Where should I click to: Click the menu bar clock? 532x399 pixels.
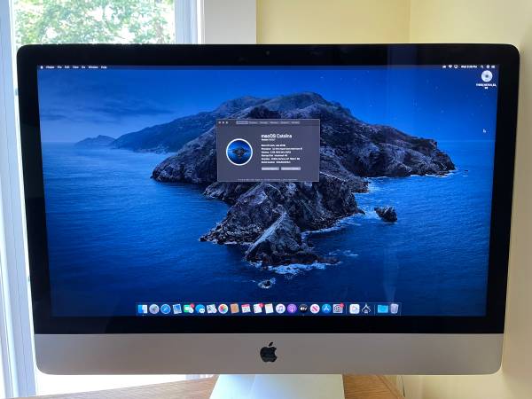pyautogui.click(x=469, y=66)
